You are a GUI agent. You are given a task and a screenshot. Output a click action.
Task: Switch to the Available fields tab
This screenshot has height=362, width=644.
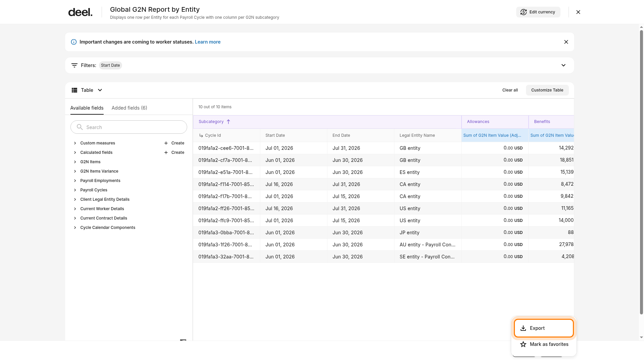pyautogui.click(x=87, y=108)
